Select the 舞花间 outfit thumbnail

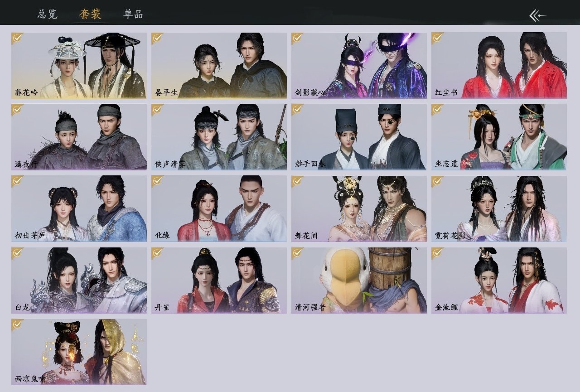coord(359,209)
